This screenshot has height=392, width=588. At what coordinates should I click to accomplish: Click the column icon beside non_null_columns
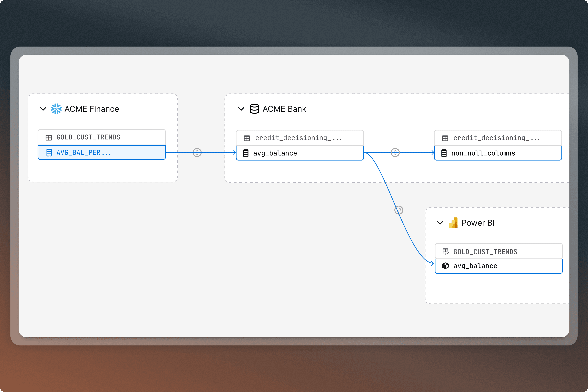[444, 153]
